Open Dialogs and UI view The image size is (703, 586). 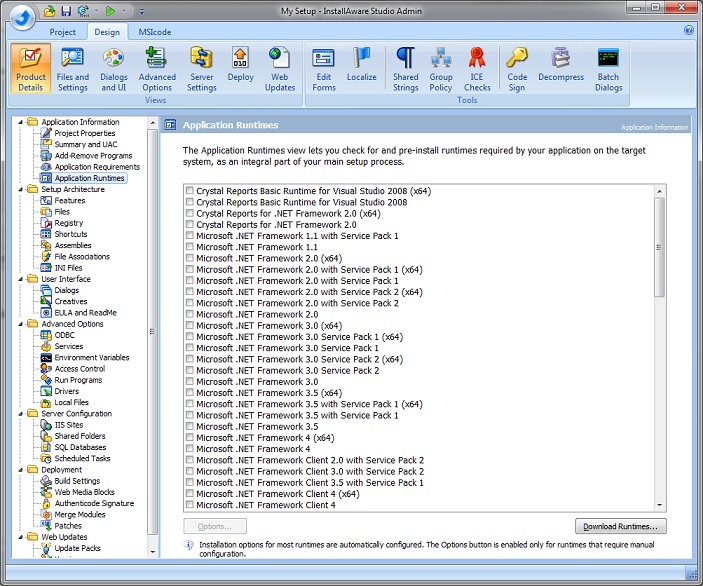[x=113, y=69]
